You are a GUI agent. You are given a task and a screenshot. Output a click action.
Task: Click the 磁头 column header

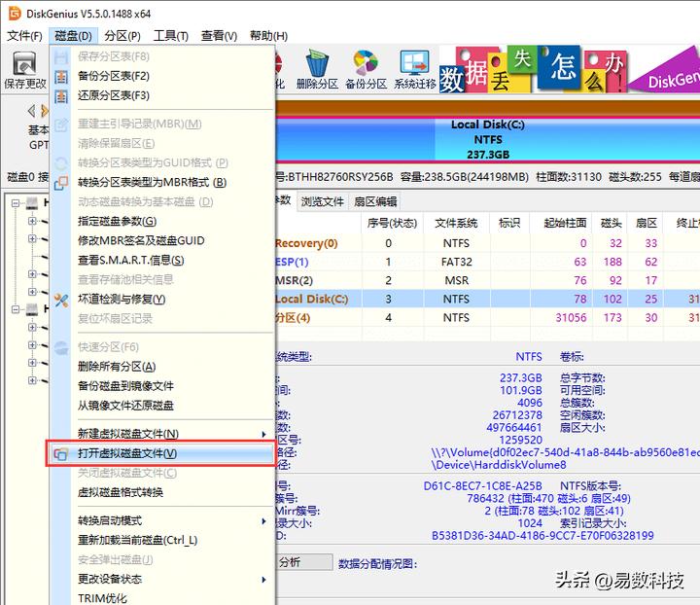612,224
